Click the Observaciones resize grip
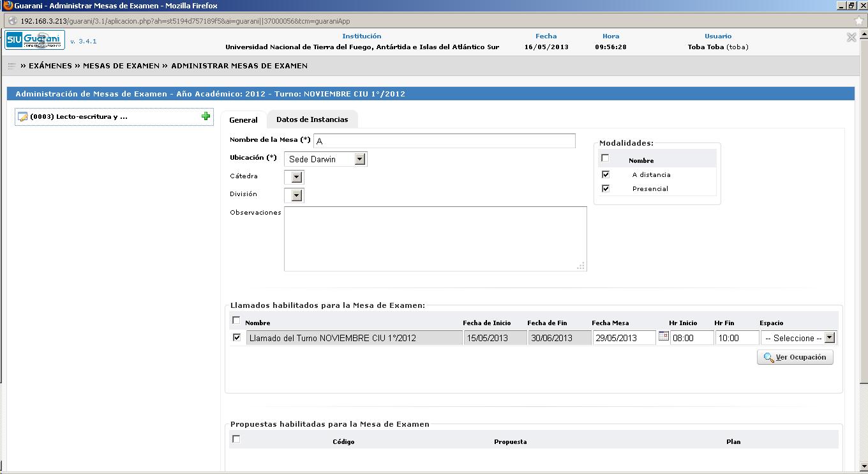Screen dimensions: 868x474 pos(581,266)
